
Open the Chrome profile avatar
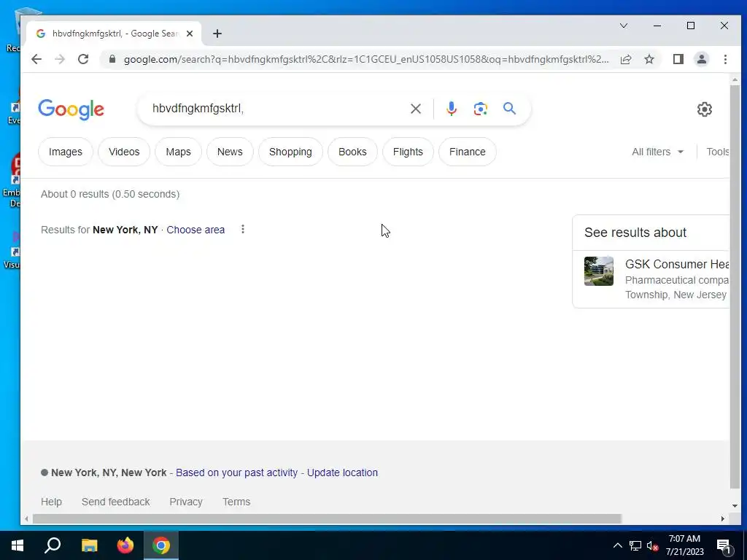(x=702, y=59)
